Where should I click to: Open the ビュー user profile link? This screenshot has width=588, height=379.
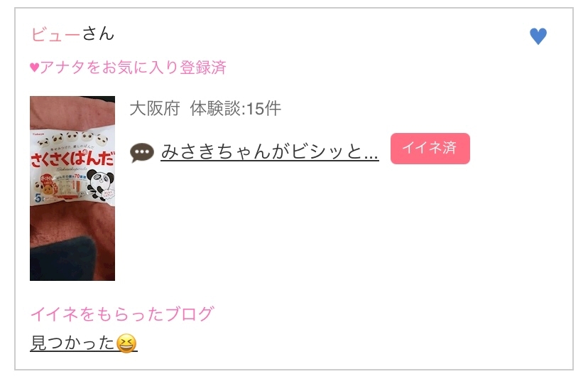pyautogui.click(x=55, y=34)
